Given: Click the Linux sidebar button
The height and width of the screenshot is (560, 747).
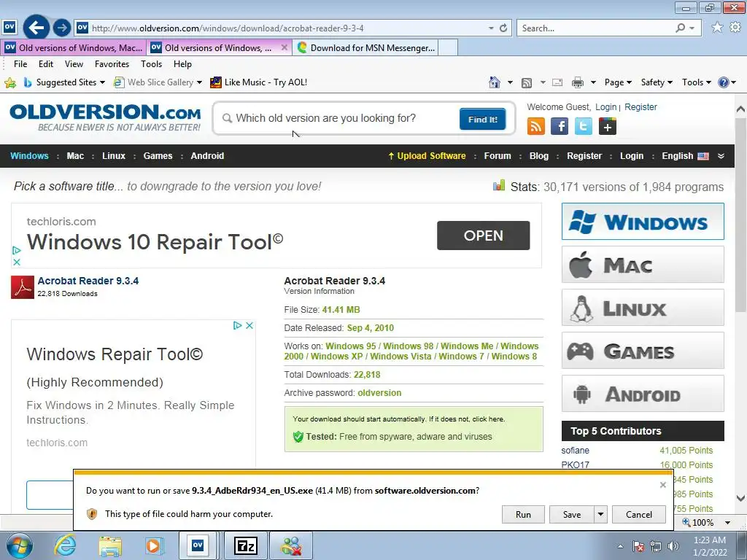Looking at the screenshot, I should pyautogui.click(x=643, y=307).
